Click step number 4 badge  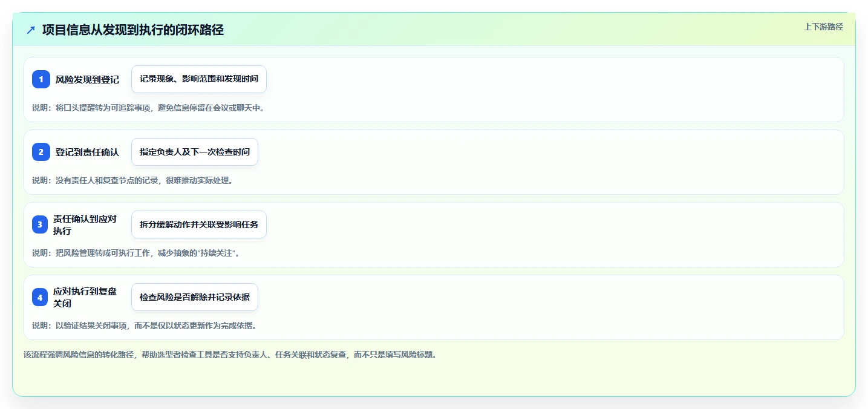click(x=41, y=297)
